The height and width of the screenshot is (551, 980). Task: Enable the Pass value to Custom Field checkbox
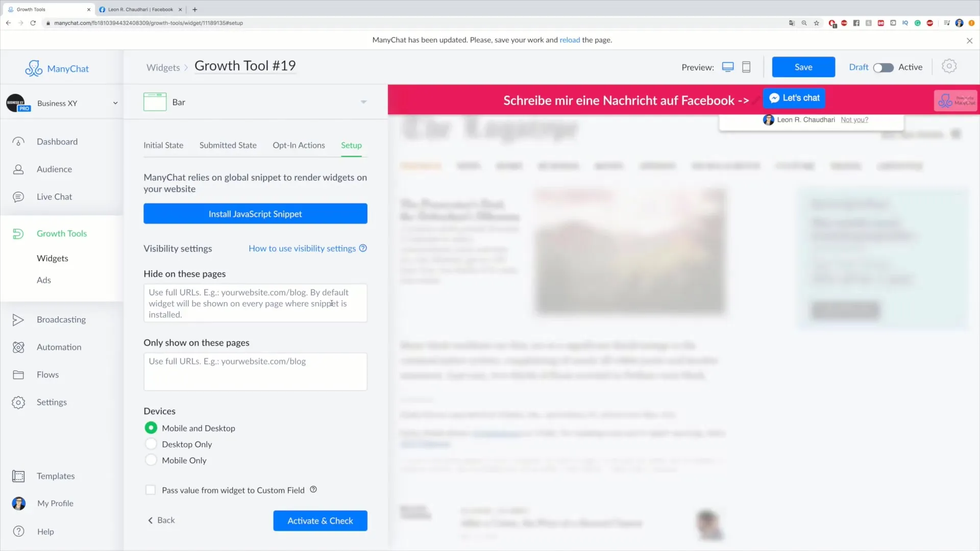(x=150, y=490)
